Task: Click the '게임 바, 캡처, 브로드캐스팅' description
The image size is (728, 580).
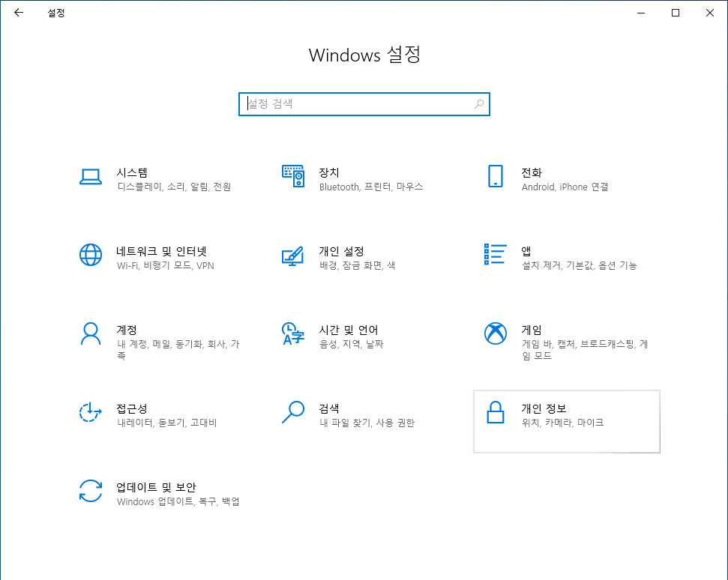Action: pos(585,349)
